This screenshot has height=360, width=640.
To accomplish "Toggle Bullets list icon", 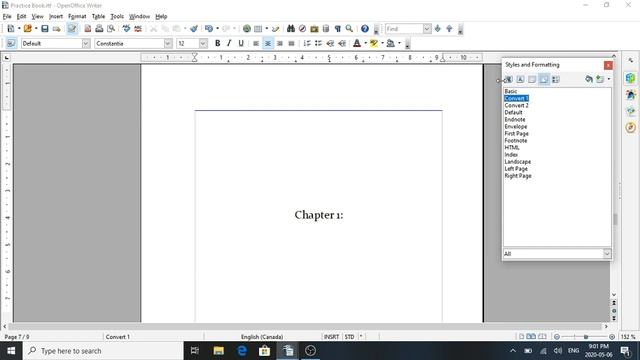I will [318, 43].
